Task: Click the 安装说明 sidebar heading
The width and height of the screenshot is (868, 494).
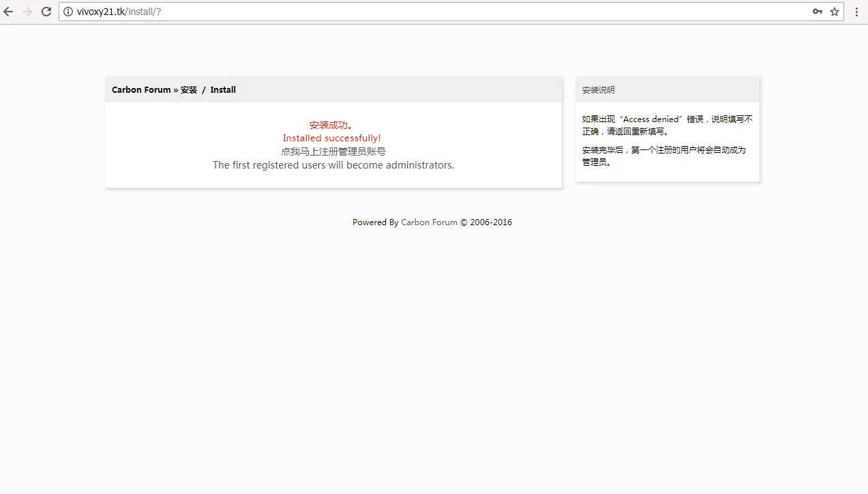Action: pyautogui.click(x=599, y=90)
